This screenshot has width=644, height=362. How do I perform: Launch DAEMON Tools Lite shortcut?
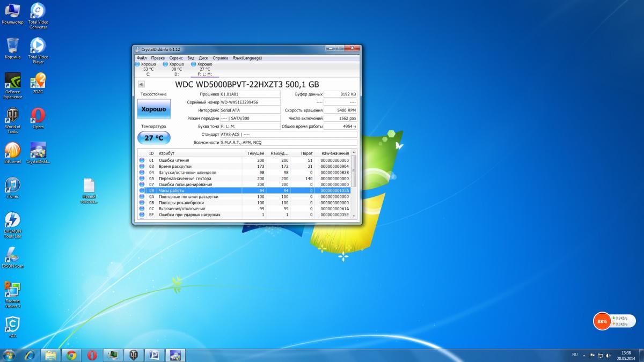[x=12, y=222]
